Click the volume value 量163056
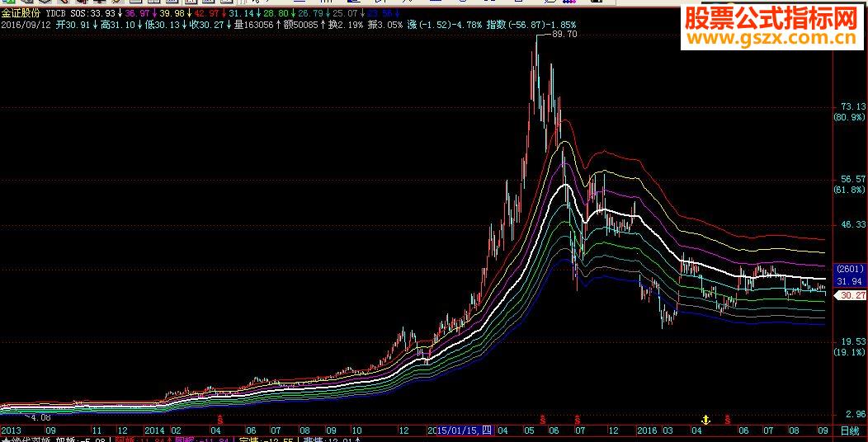Image resolution: width=868 pixels, height=442 pixels. [253, 25]
